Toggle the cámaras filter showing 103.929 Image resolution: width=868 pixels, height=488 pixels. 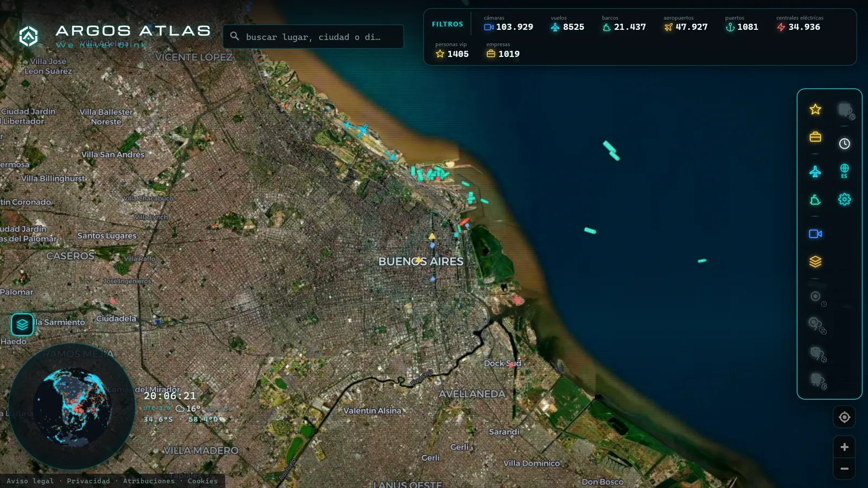[508, 23]
